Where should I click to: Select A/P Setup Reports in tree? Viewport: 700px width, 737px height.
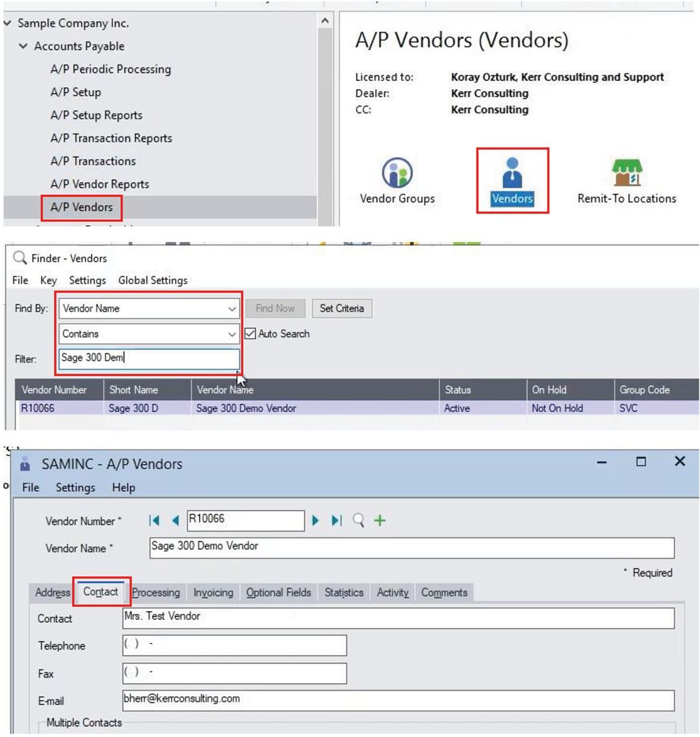point(96,115)
